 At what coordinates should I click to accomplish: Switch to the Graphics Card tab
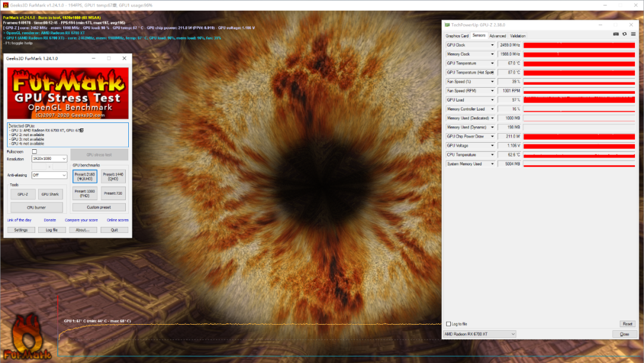(x=457, y=36)
